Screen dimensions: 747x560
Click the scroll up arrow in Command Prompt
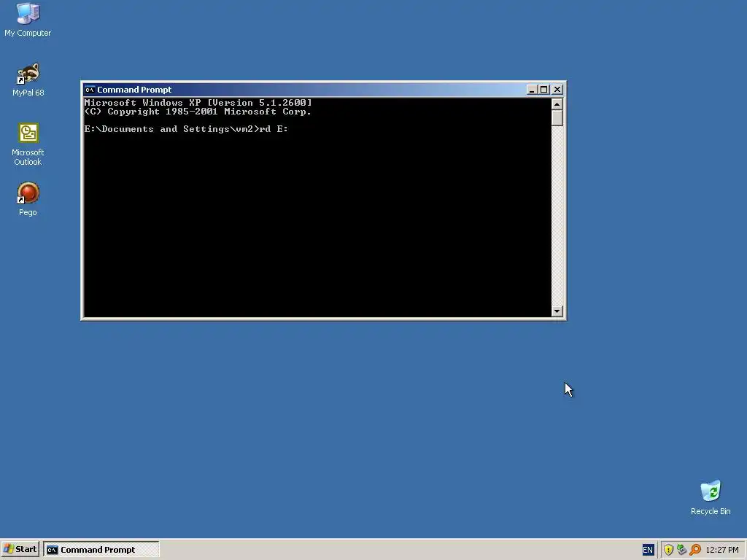pyautogui.click(x=557, y=104)
